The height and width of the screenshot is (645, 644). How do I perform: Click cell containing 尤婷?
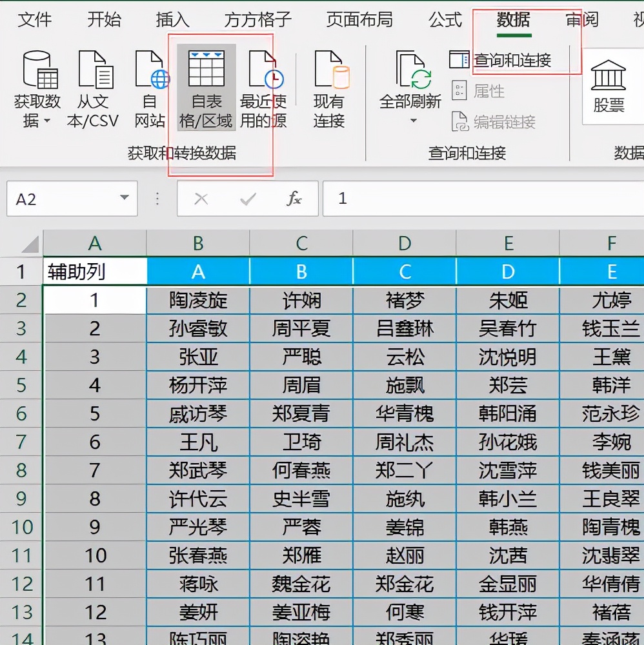click(x=602, y=300)
